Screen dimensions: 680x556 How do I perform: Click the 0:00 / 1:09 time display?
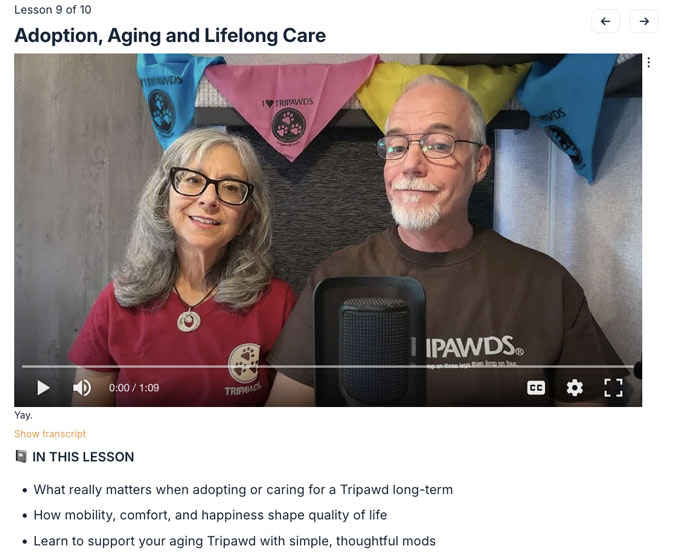tap(134, 387)
